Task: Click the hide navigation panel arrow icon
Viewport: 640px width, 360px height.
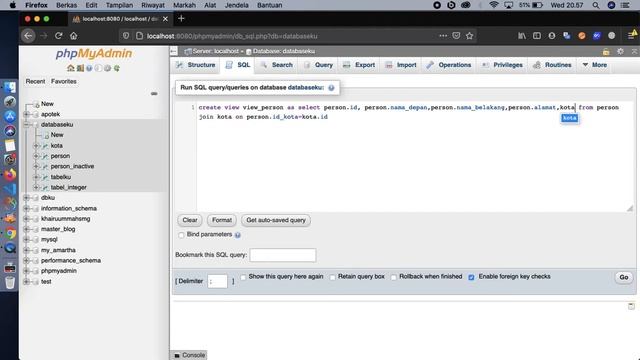Action: tap(174, 51)
